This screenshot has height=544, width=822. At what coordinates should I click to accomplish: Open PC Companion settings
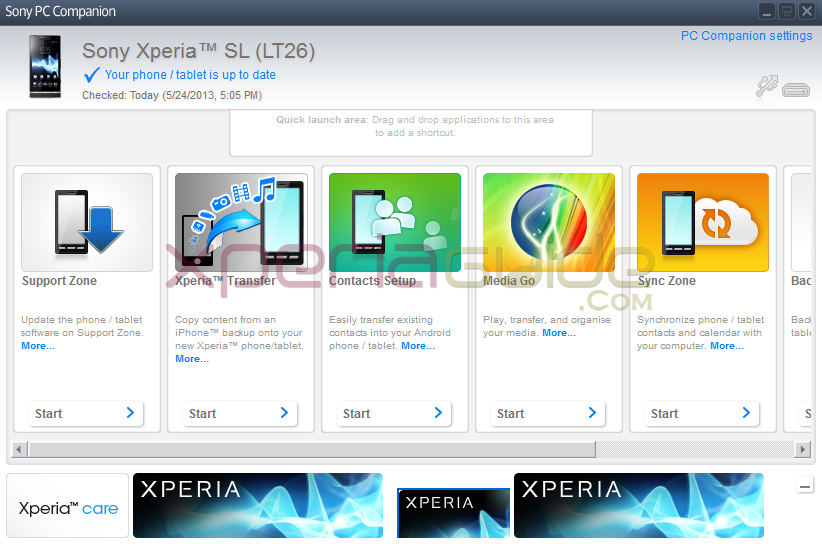pyautogui.click(x=747, y=36)
